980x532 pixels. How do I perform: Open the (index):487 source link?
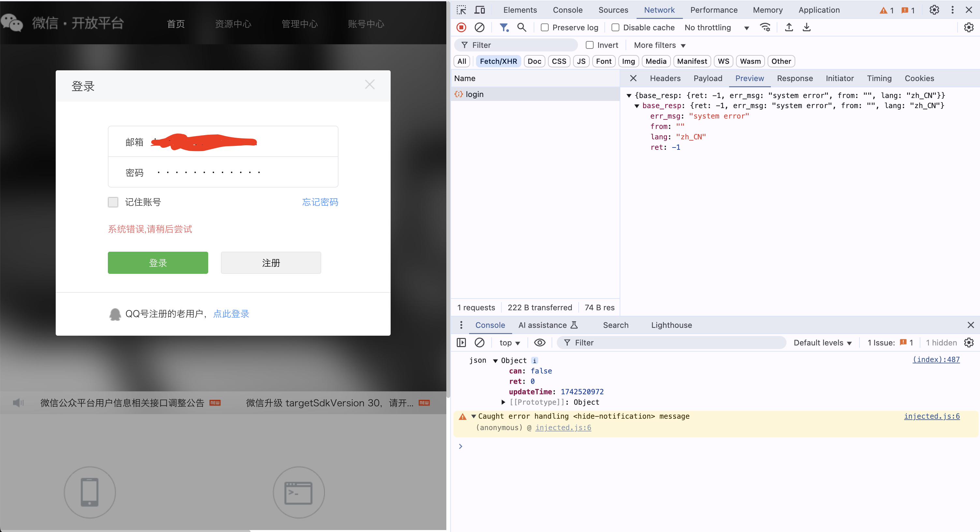click(936, 360)
